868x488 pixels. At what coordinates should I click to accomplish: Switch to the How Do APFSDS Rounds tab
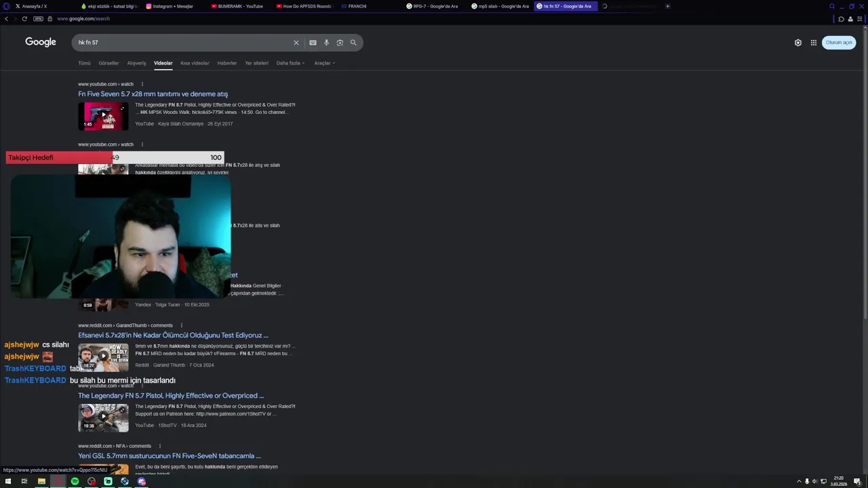point(304,6)
